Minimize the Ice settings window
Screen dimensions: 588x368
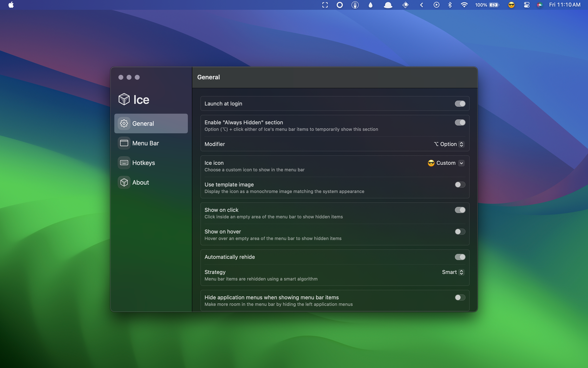pos(129,77)
